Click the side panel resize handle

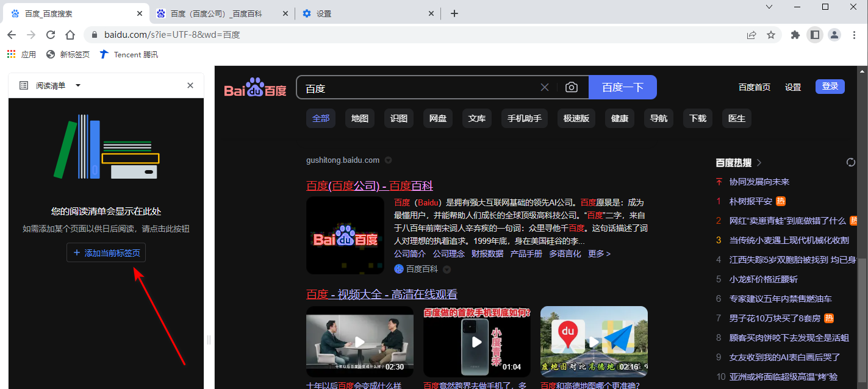click(x=209, y=340)
